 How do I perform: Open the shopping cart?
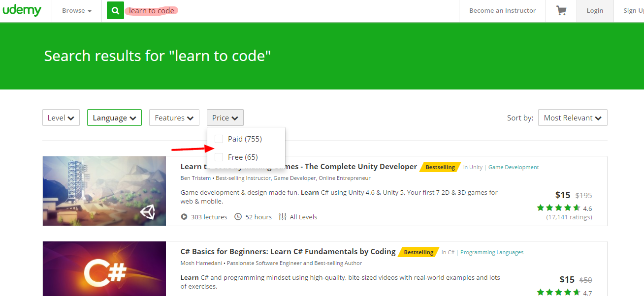point(561,11)
